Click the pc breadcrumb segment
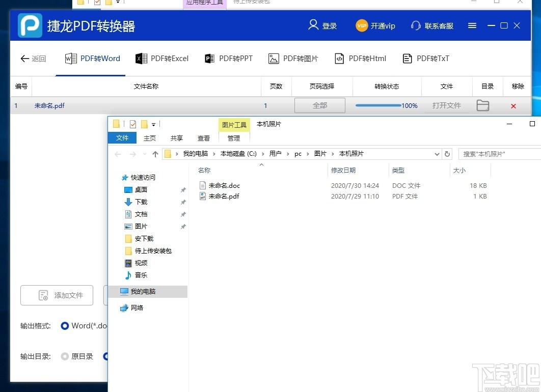 click(298, 154)
